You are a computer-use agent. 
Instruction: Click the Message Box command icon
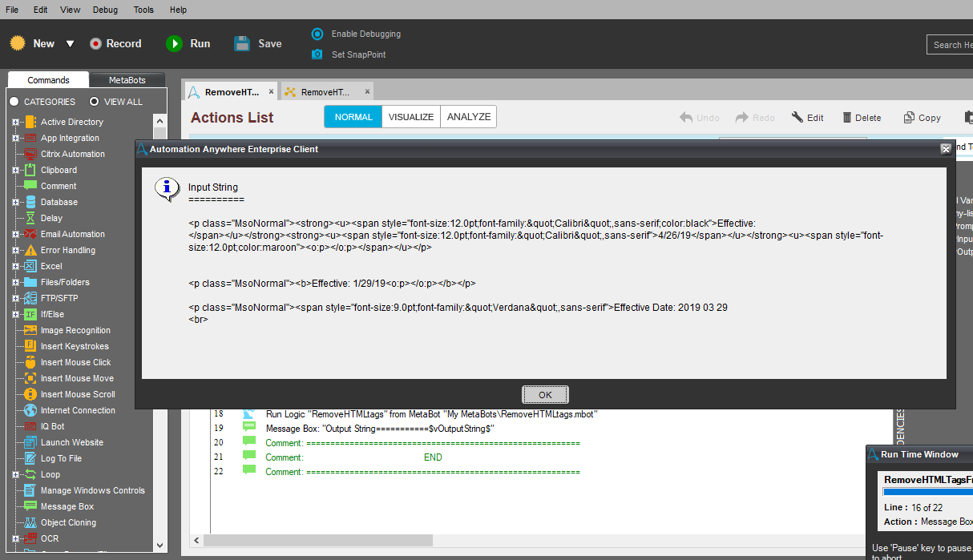tap(30, 506)
